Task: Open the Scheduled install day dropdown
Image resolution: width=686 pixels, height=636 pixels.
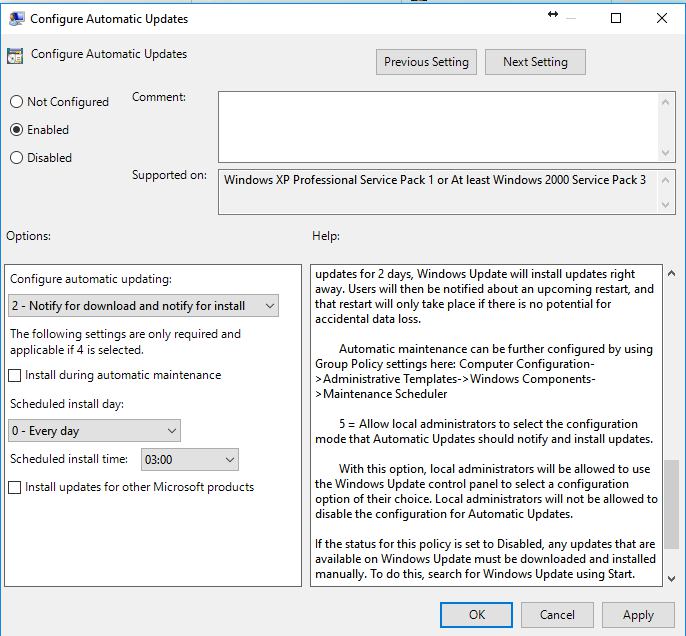Action: pos(94,431)
